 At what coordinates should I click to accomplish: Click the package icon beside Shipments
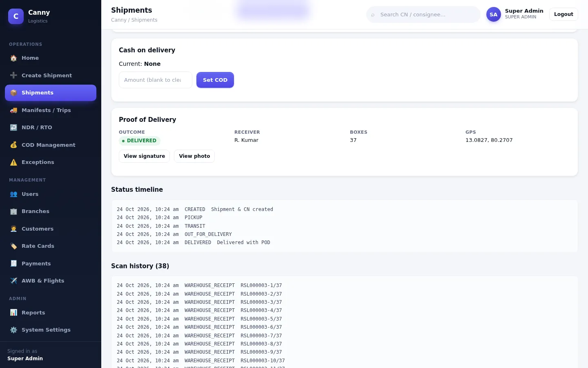pos(13,93)
